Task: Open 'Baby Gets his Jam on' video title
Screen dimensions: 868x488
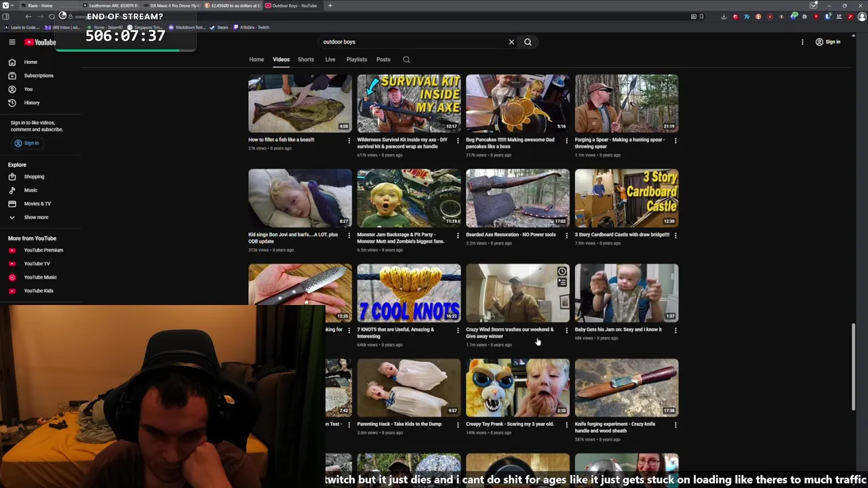Action: click(x=618, y=329)
